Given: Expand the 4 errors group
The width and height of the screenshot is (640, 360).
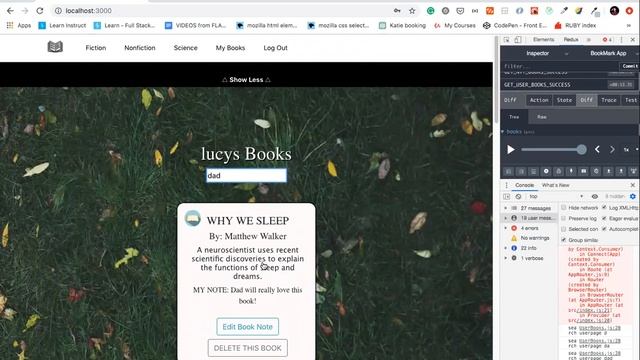Looking at the screenshot, I should tap(506, 228).
